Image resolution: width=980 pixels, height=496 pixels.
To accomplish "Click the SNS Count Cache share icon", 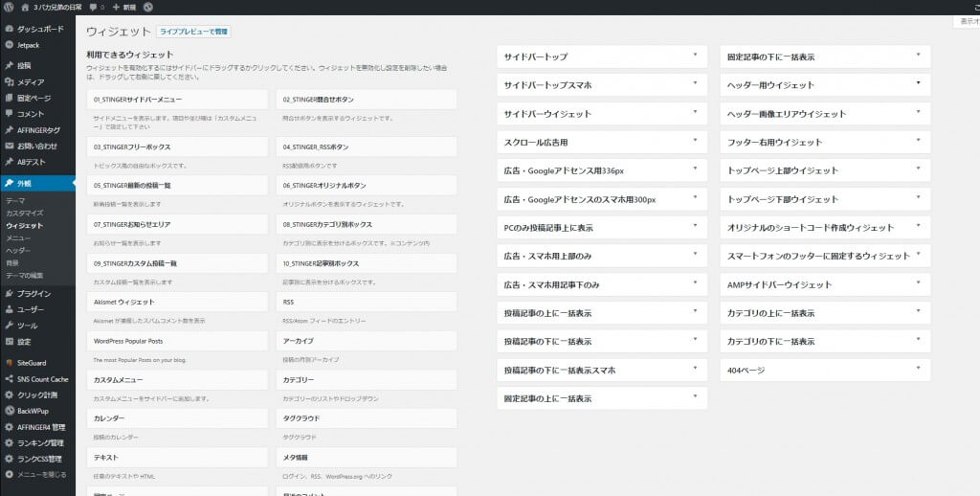I will 9,379.
